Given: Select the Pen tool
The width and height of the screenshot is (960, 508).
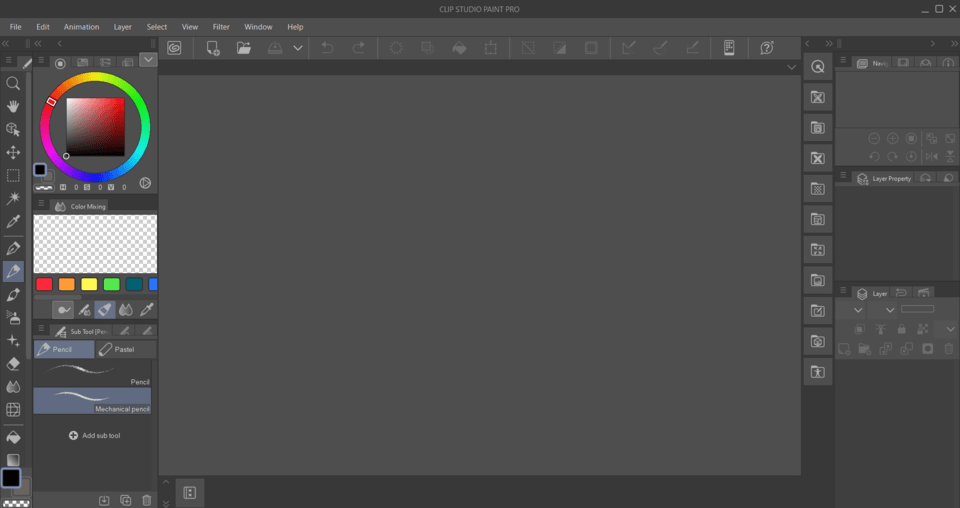Looking at the screenshot, I should click(x=13, y=248).
